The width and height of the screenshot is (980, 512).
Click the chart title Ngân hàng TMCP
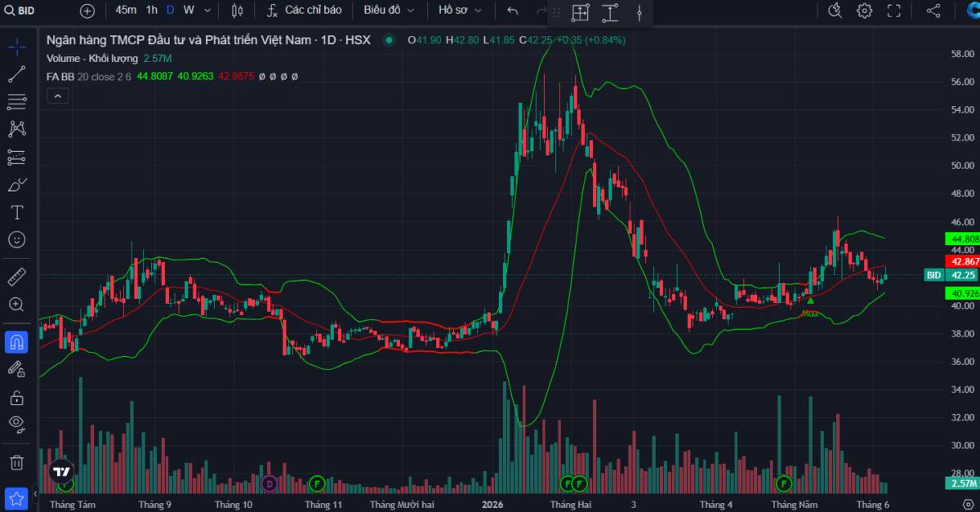tap(207, 40)
